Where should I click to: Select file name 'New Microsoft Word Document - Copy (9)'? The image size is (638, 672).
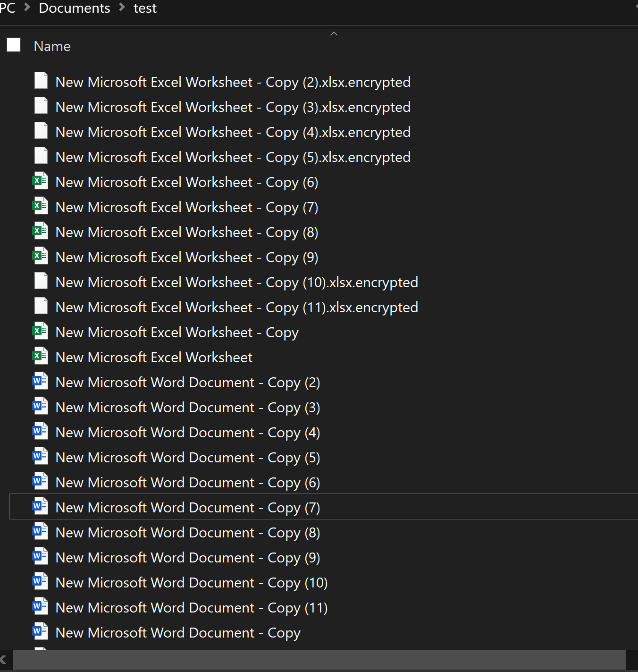pos(188,558)
